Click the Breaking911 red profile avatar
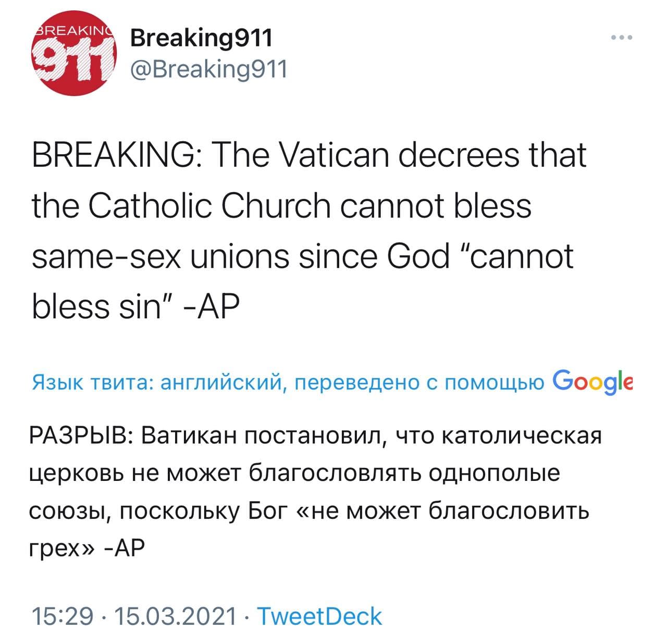This screenshot has height=644, width=667. tap(74, 54)
